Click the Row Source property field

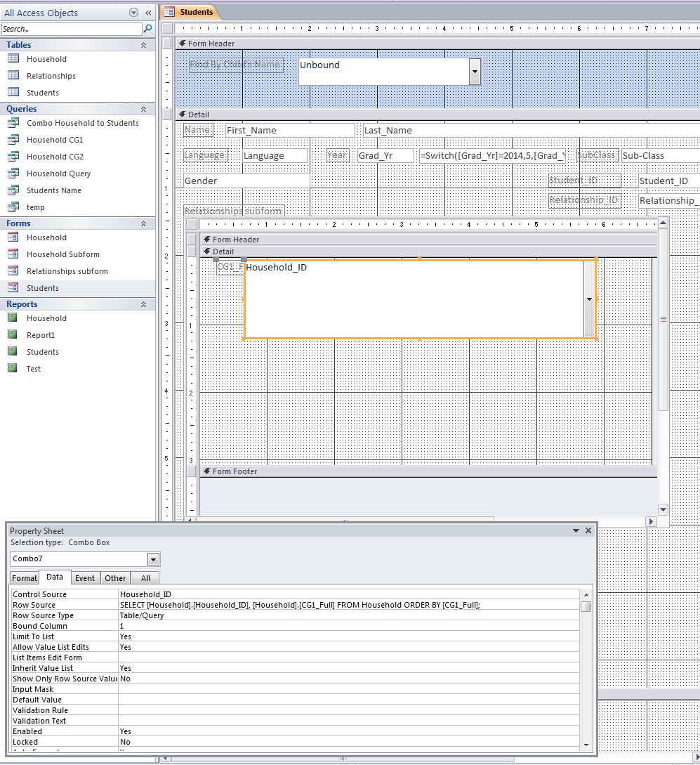pos(348,605)
